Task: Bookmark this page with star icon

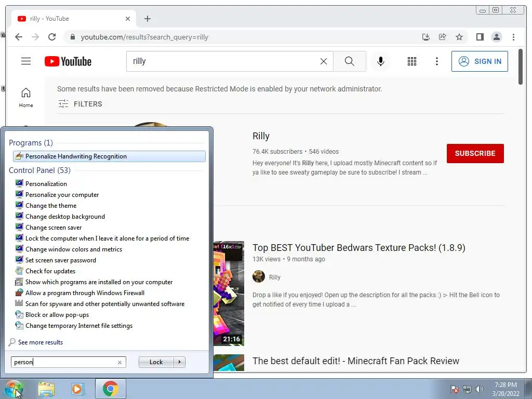Action: (459, 37)
